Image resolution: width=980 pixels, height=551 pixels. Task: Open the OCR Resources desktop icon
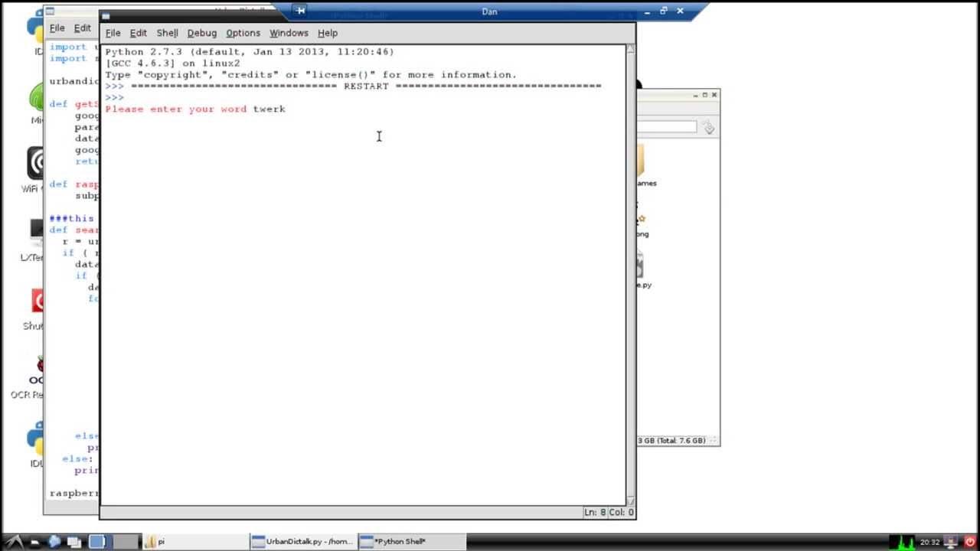tap(28, 375)
